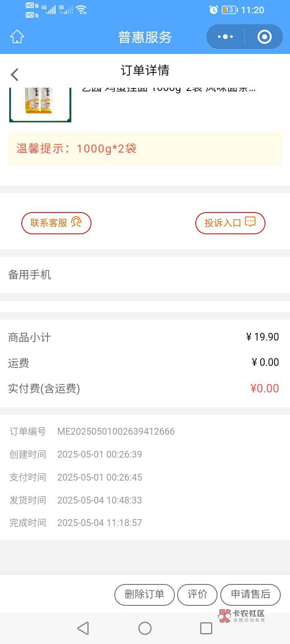Tap the home icon in header
Viewport: 290px width, 644px height.
(17, 37)
